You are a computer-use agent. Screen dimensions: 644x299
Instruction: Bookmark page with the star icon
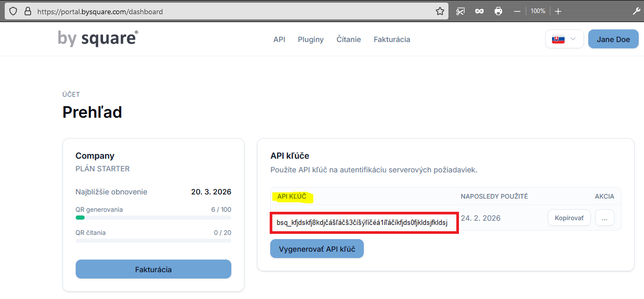(x=440, y=11)
